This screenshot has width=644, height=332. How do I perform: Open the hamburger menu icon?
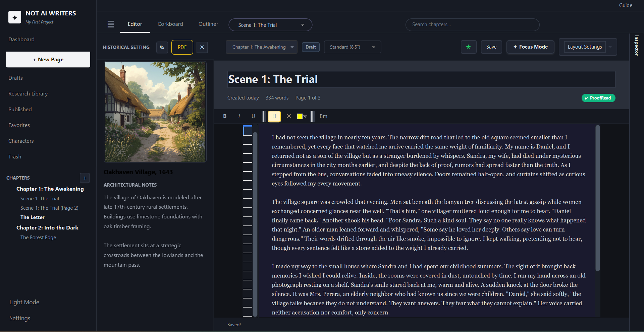pos(111,24)
